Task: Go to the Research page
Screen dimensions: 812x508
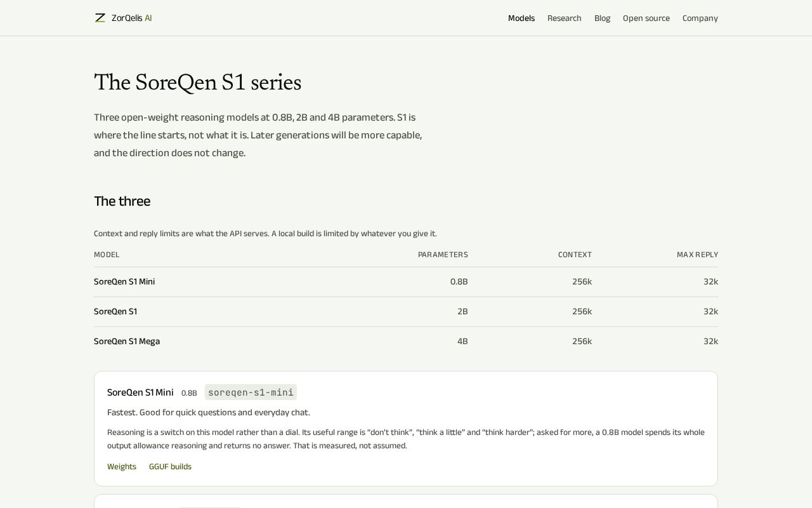Action: tap(565, 18)
